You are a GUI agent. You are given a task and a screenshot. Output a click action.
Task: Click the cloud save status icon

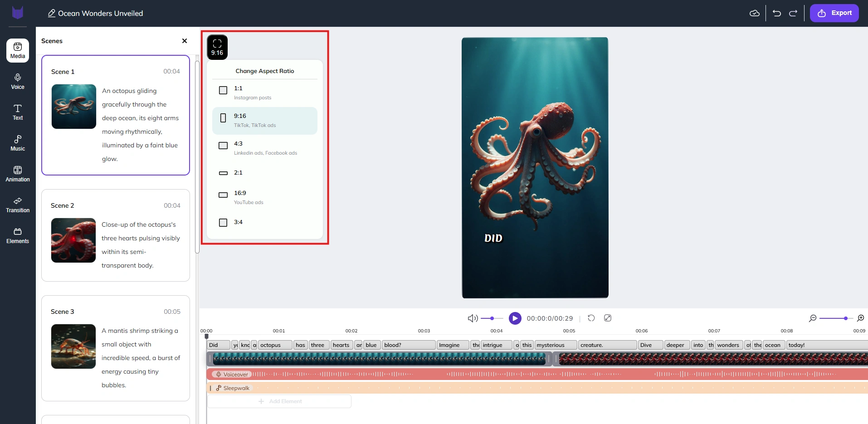pos(755,13)
